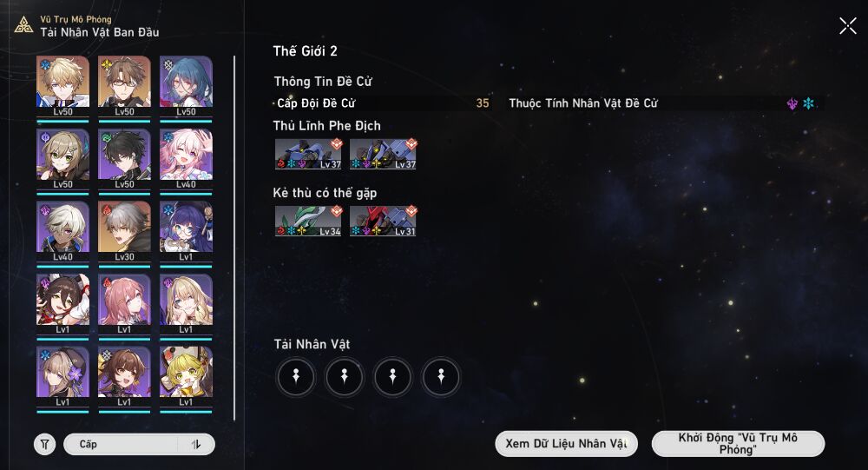Click the Simulated Universe triangle logo
The height and width of the screenshot is (470, 868).
(23, 25)
